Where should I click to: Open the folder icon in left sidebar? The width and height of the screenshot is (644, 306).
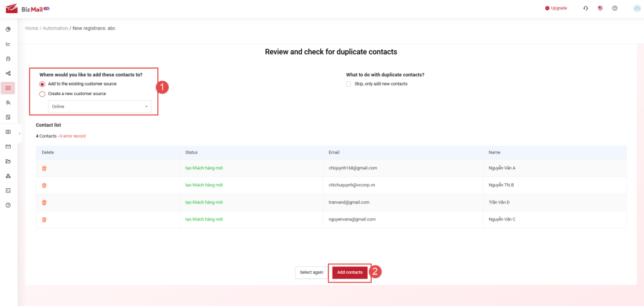point(8,161)
